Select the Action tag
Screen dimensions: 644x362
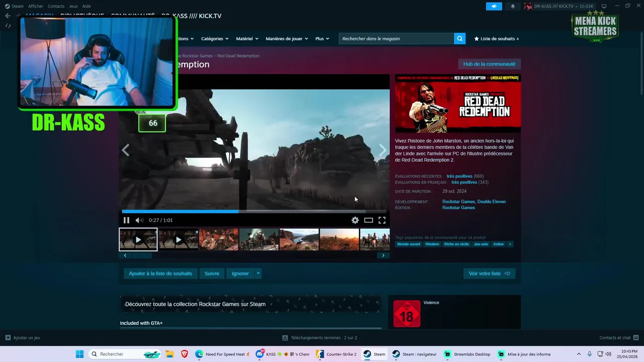pos(498,244)
